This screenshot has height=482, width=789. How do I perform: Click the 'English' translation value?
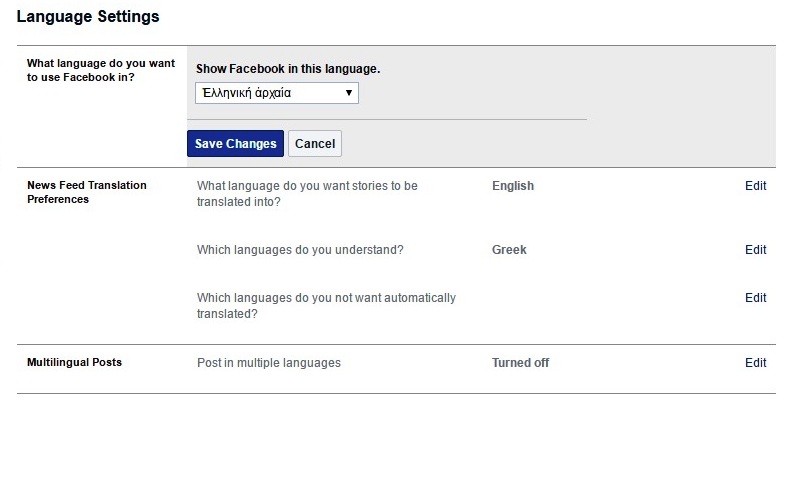(x=513, y=186)
